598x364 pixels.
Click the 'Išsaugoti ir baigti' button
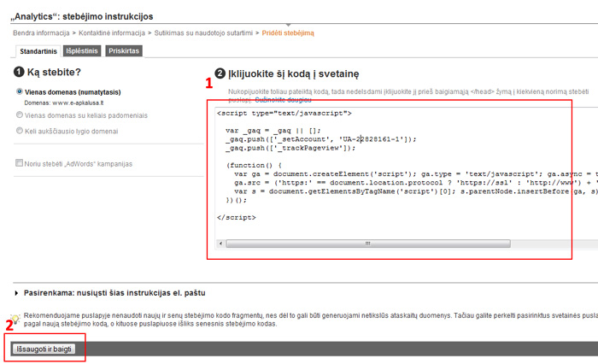[44, 349]
